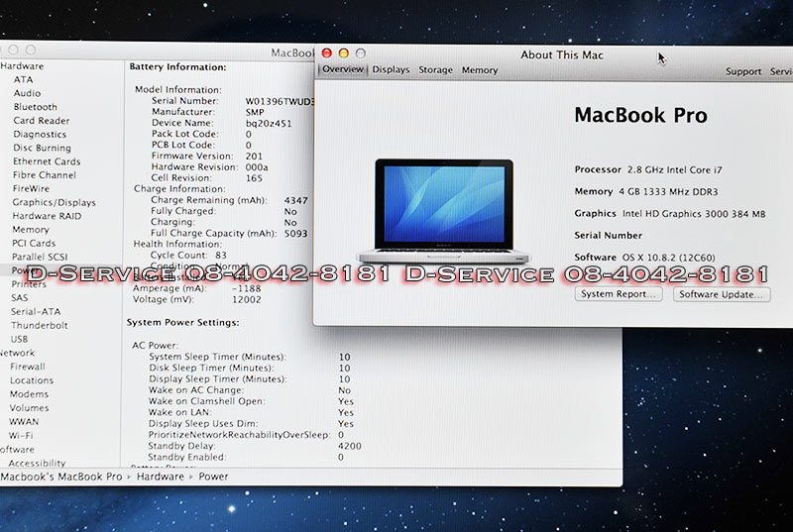Image resolution: width=793 pixels, height=532 pixels.
Task: Select WWAN under Network
Action: click(x=24, y=422)
